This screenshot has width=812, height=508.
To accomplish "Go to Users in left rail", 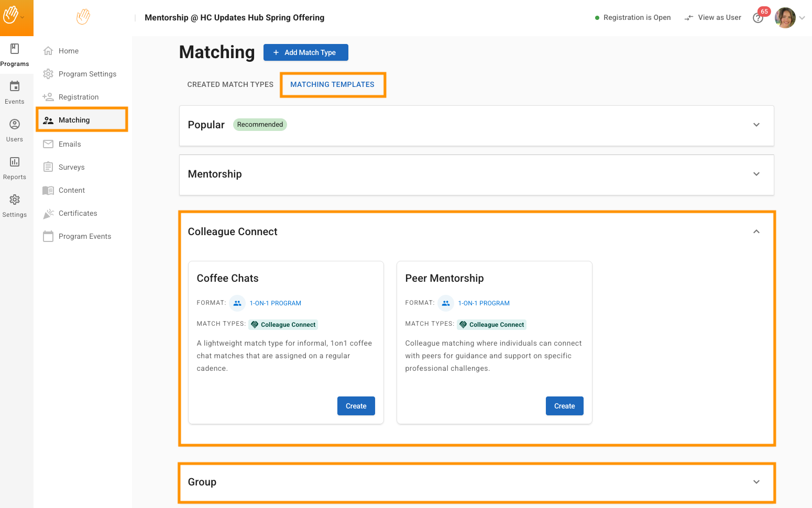I will [15, 130].
